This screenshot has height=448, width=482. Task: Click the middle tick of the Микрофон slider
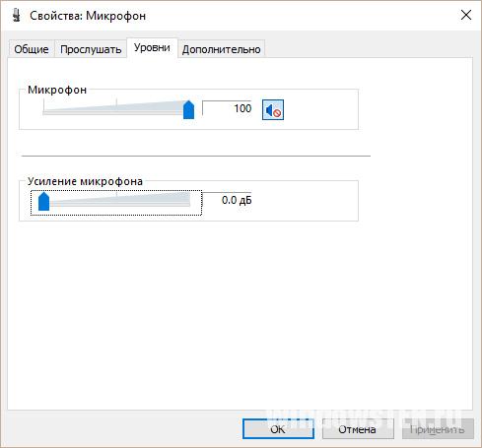116,101
